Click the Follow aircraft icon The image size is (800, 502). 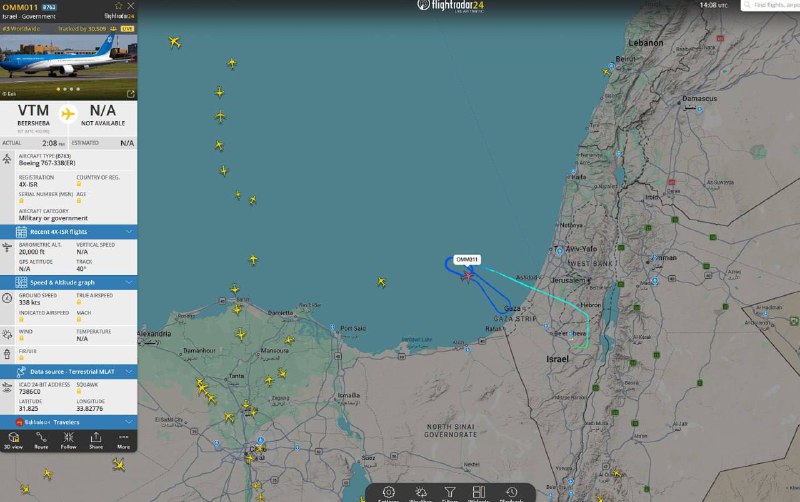tap(68, 441)
